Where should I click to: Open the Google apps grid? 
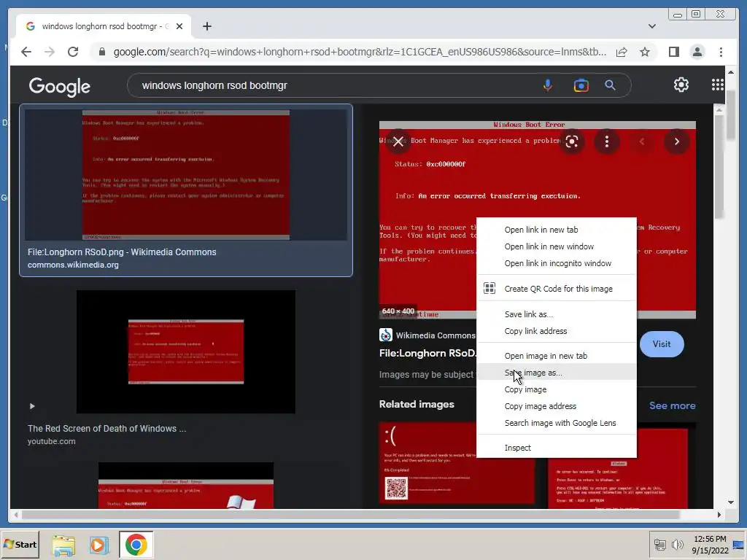[x=718, y=85]
